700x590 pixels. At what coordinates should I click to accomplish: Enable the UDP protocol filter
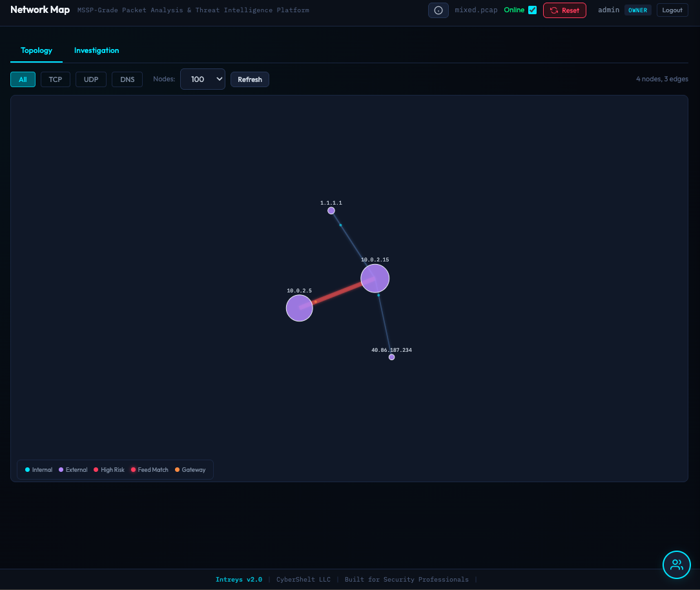tap(90, 79)
